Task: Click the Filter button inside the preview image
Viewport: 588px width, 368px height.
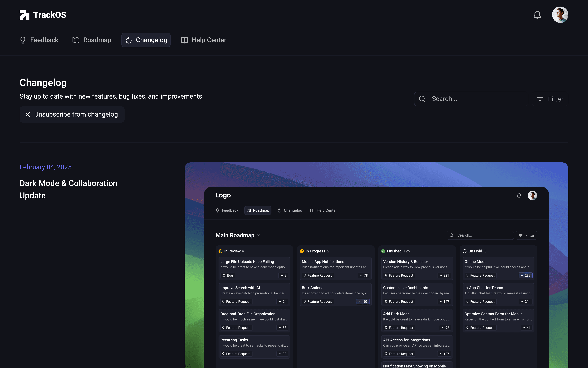Action: (527, 235)
